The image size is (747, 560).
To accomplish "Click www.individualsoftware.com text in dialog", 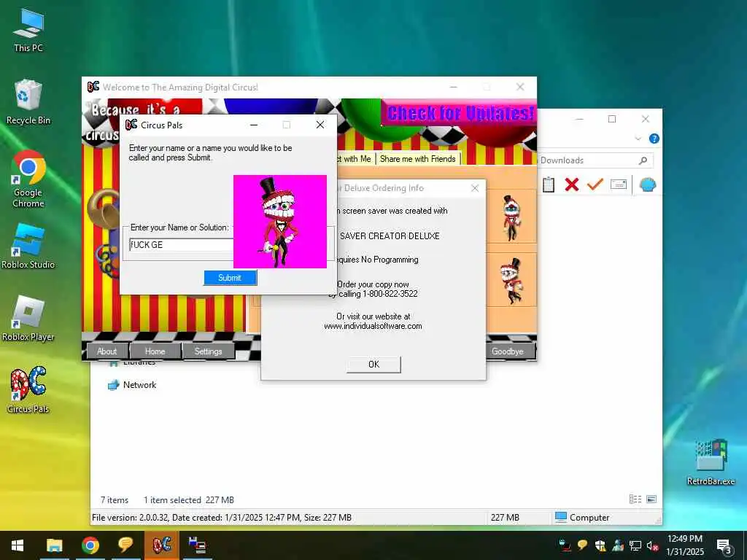I will pos(373,326).
